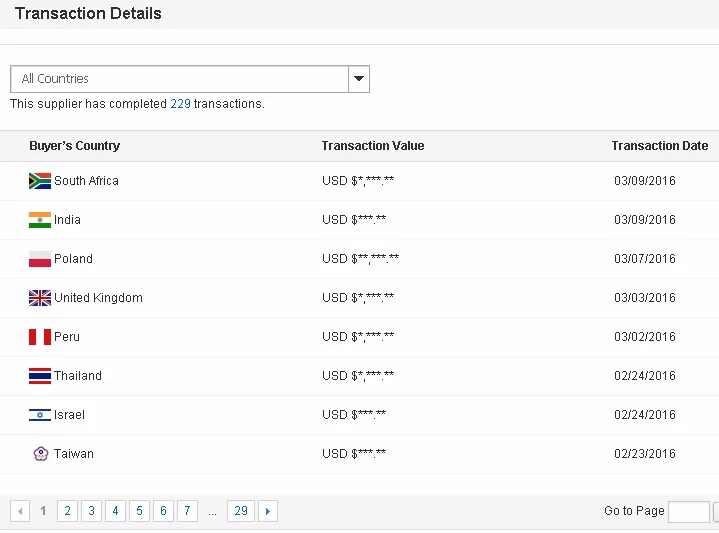Click the Thailand flag icon
Image resolution: width=719 pixels, height=533 pixels.
[40, 376]
